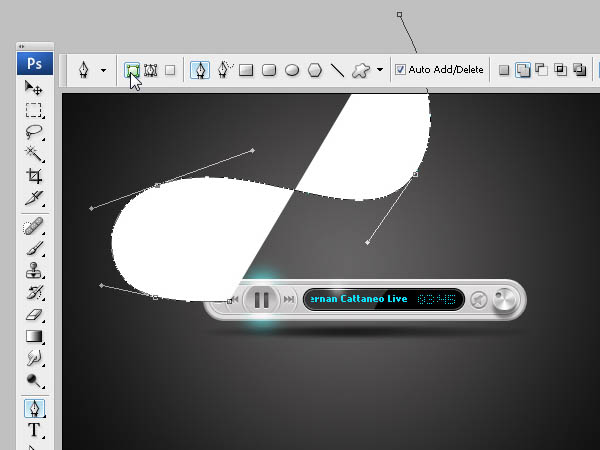The width and height of the screenshot is (600, 450).
Task: Select the Type tool
Action: [x=34, y=430]
